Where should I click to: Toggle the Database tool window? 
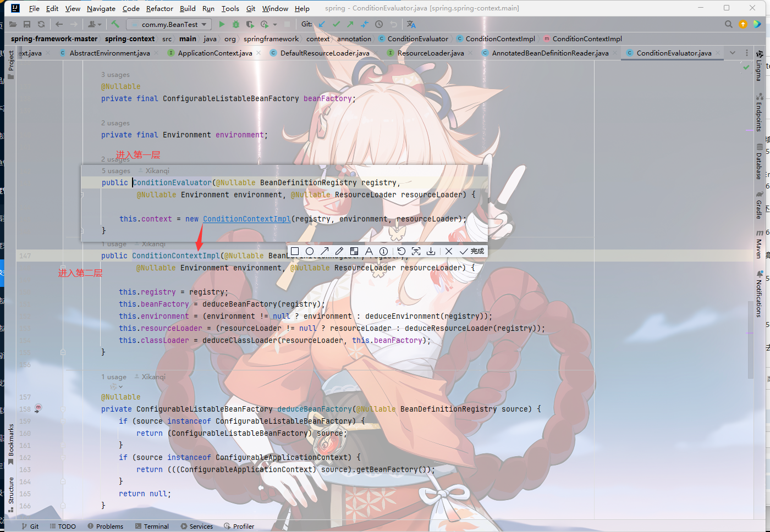coord(759,162)
